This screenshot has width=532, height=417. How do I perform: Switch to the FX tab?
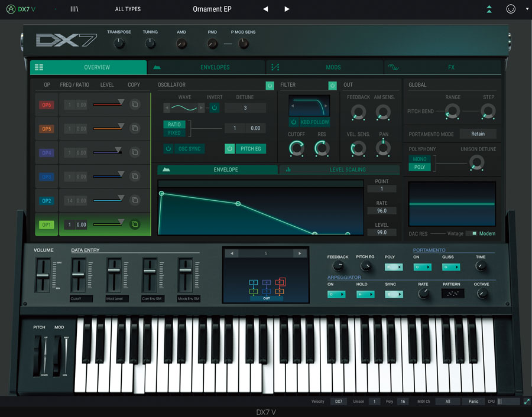click(x=443, y=67)
